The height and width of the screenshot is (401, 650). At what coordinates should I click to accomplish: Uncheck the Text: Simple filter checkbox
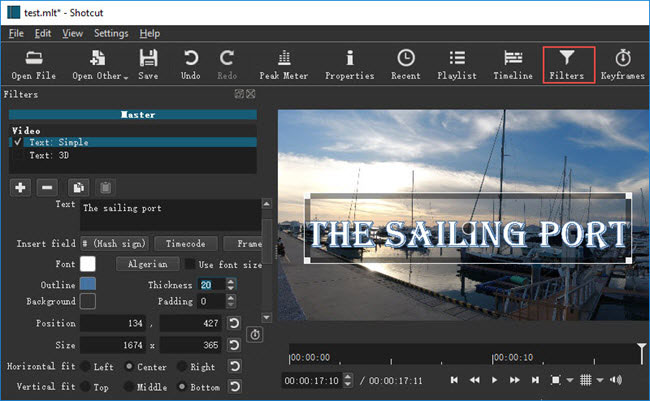coord(18,142)
